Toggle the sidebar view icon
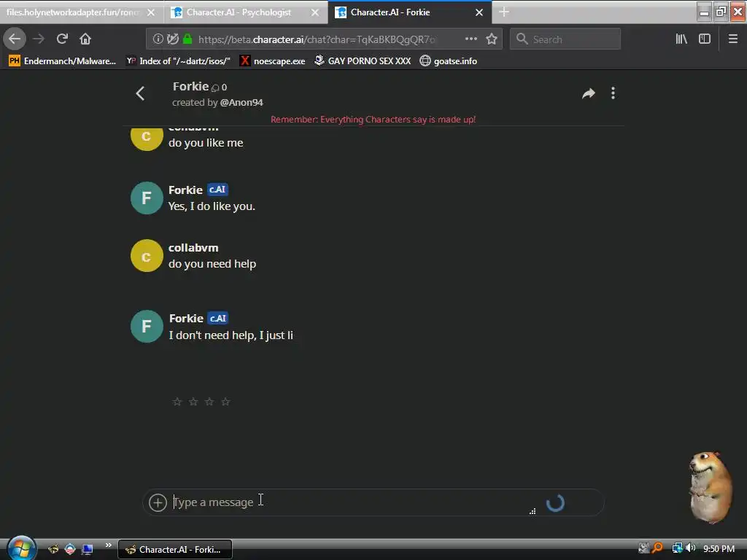Image resolution: width=747 pixels, height=560 pixels. pyautogui.click(x=705, y=39)
